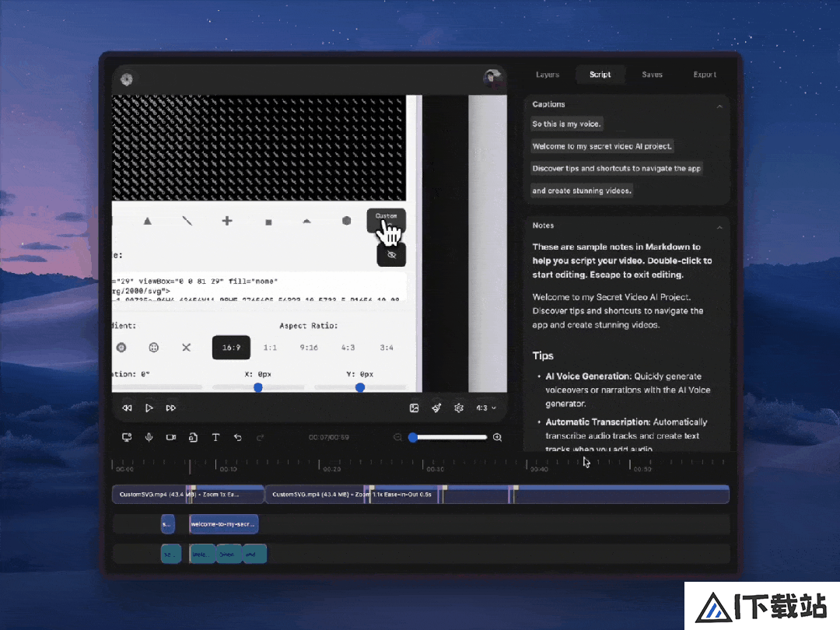Collapse the Notes section
Screen dimensions: 840x630
(x=719, y=227)
